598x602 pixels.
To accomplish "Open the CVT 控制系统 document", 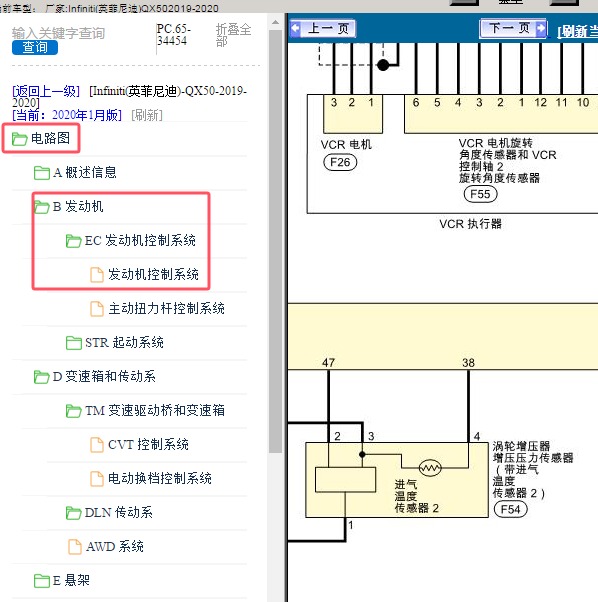I will point(148,444).
